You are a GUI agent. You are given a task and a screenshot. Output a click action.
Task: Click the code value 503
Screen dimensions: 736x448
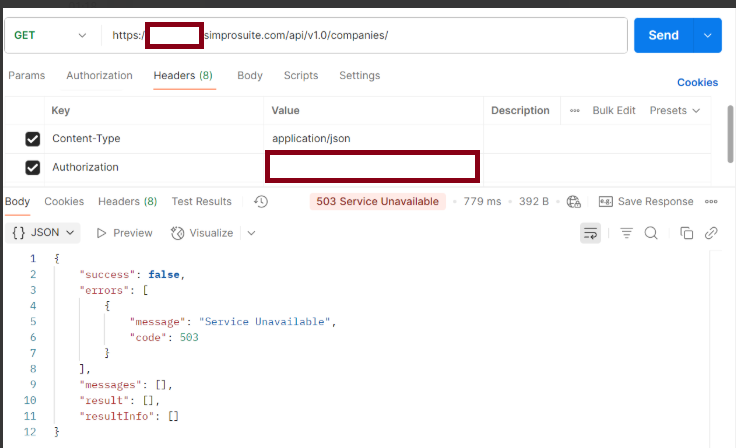[x=189, y=338]
